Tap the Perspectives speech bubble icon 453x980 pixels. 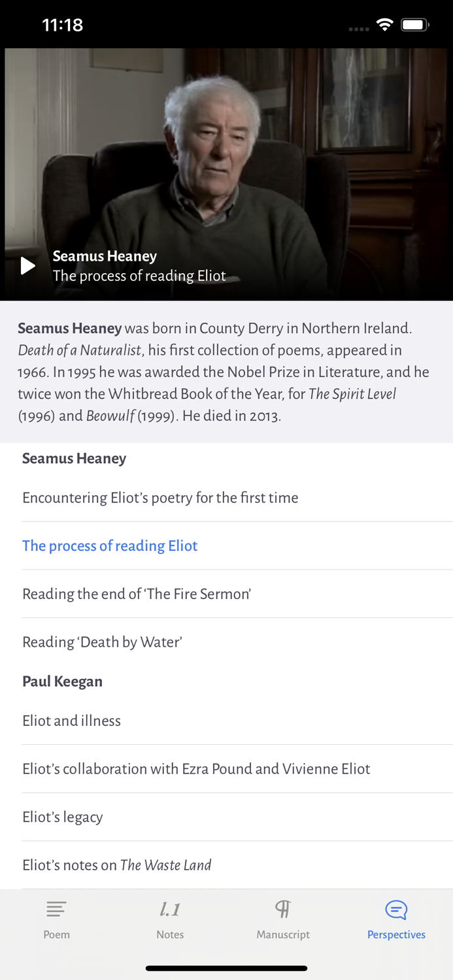(396, 909)
